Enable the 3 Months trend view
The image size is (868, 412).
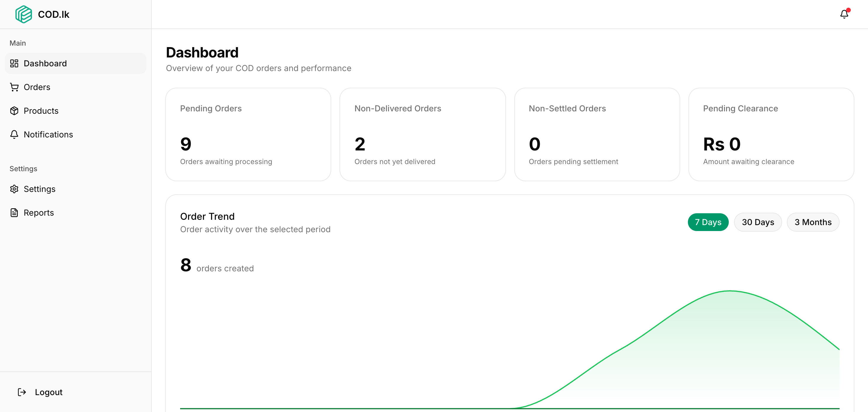pos(813,222)
